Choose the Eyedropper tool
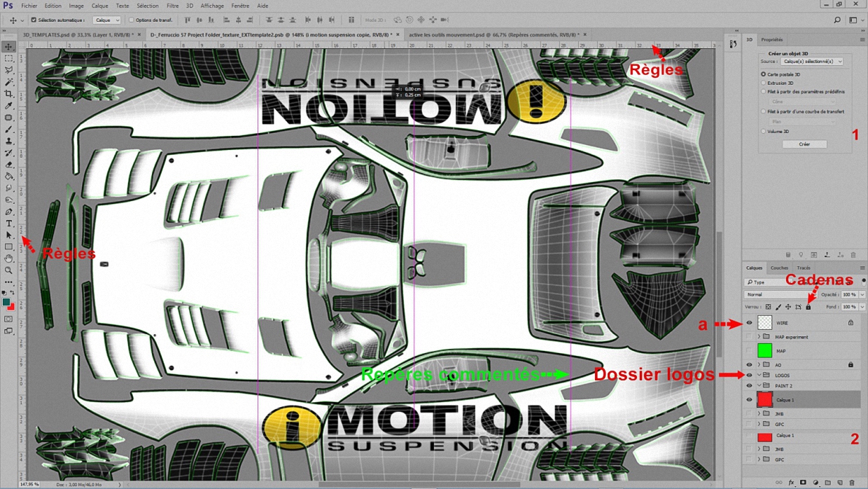The width and height of the screenshot is (868, 489). (x=9, y=106)
